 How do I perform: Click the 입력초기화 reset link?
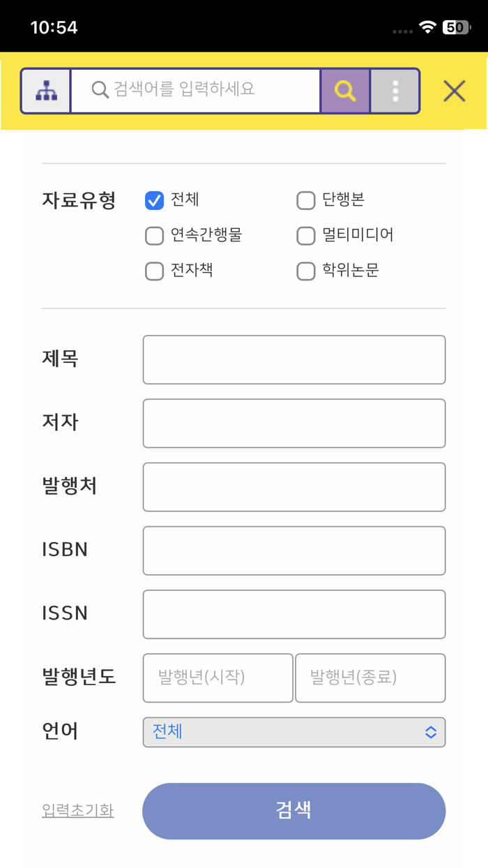click(77, 811)
